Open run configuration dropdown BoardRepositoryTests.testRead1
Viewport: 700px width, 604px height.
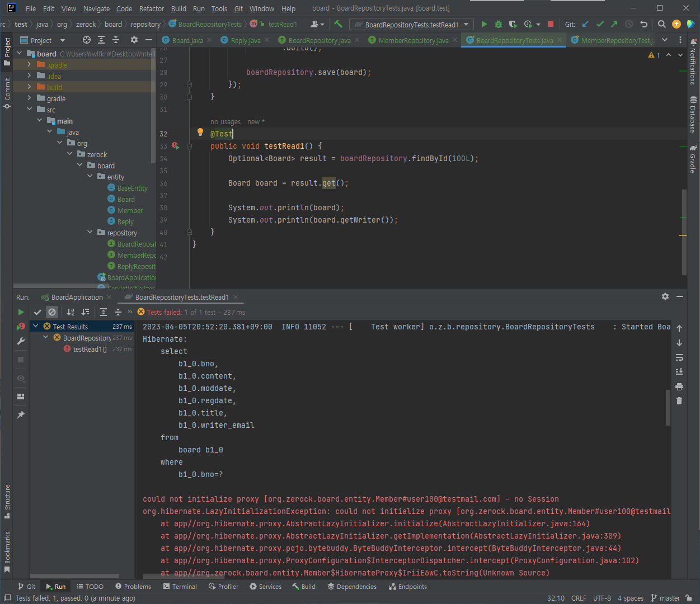(x=411, y=24)
